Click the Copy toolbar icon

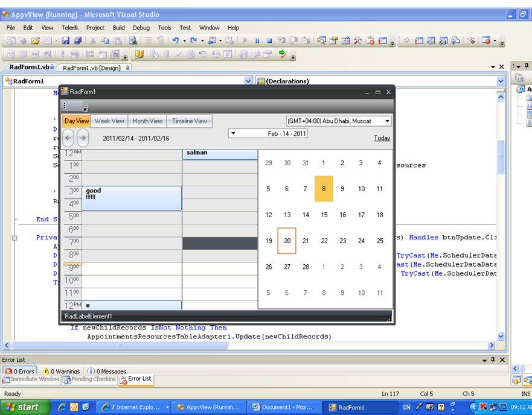[x=105, y=40]
